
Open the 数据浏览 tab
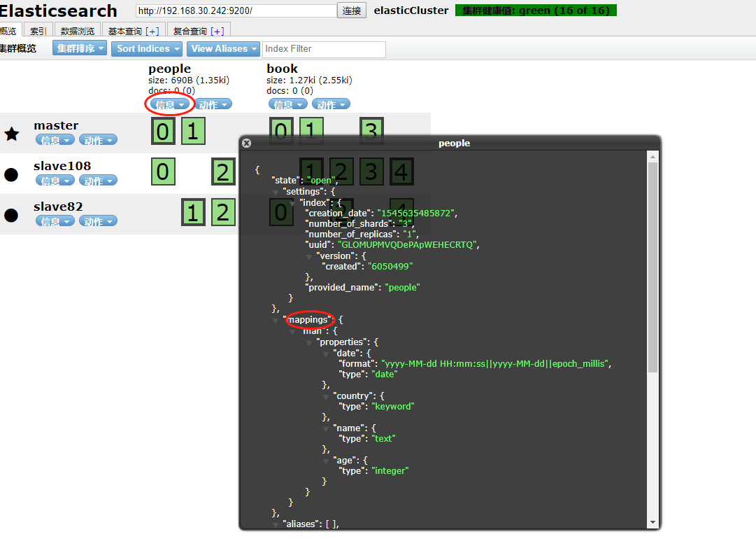point(78,30)
